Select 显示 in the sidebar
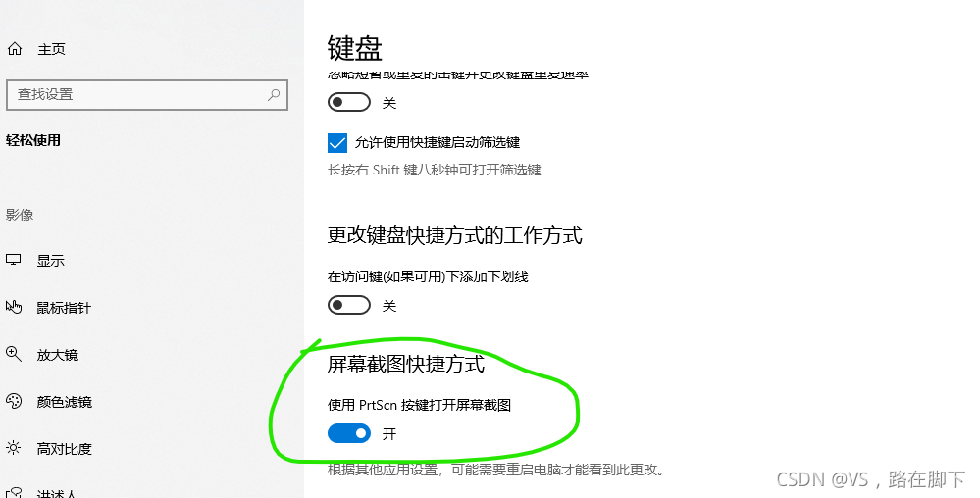The width and height of the screenshot is (980, 498). [x=51, y=261]
